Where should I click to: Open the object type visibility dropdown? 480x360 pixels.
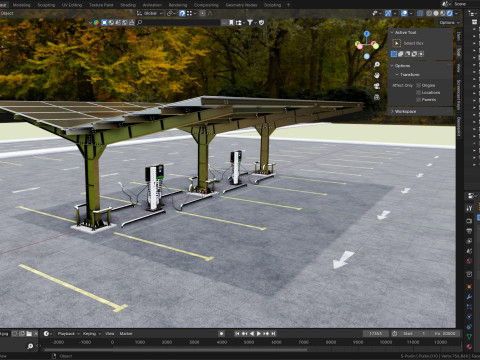pos(377,13)
